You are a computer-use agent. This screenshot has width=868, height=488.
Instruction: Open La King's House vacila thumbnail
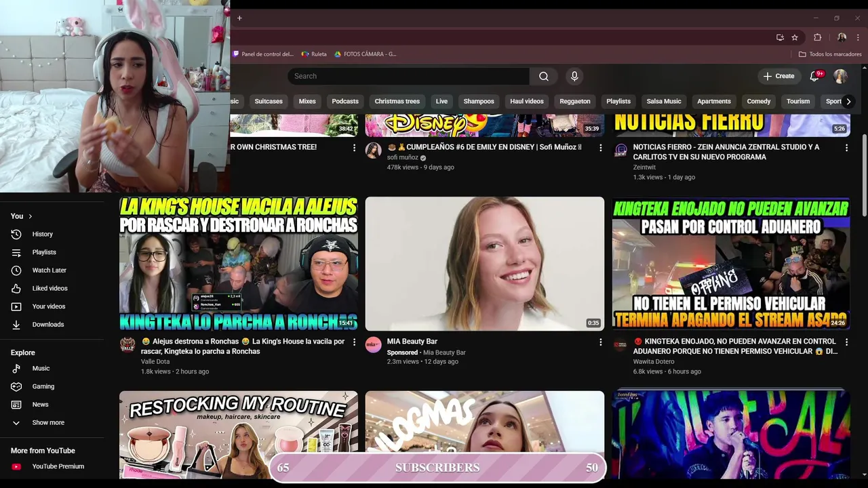tap(239, 264)
